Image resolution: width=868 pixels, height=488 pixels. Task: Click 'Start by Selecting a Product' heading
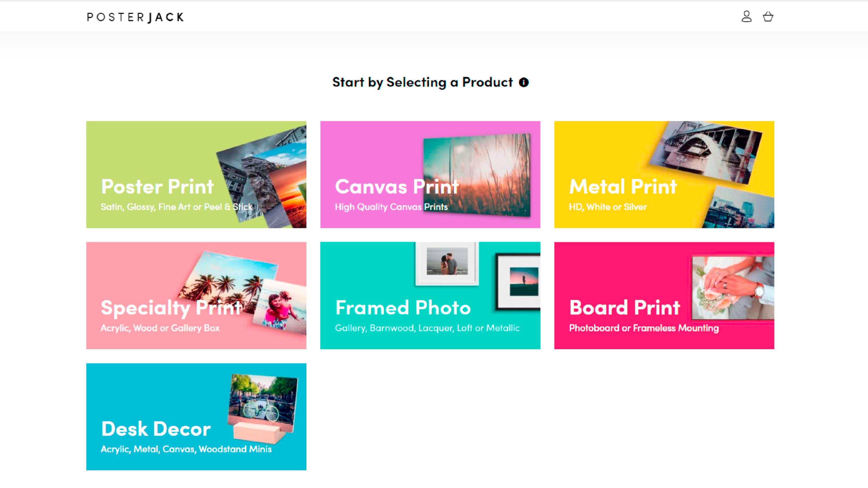[x=422, y=82]
